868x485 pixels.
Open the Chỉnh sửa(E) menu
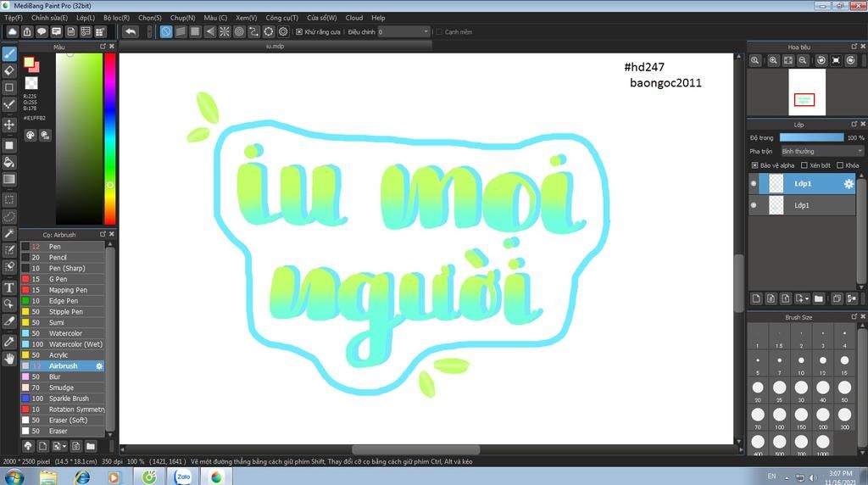[49, 18]
